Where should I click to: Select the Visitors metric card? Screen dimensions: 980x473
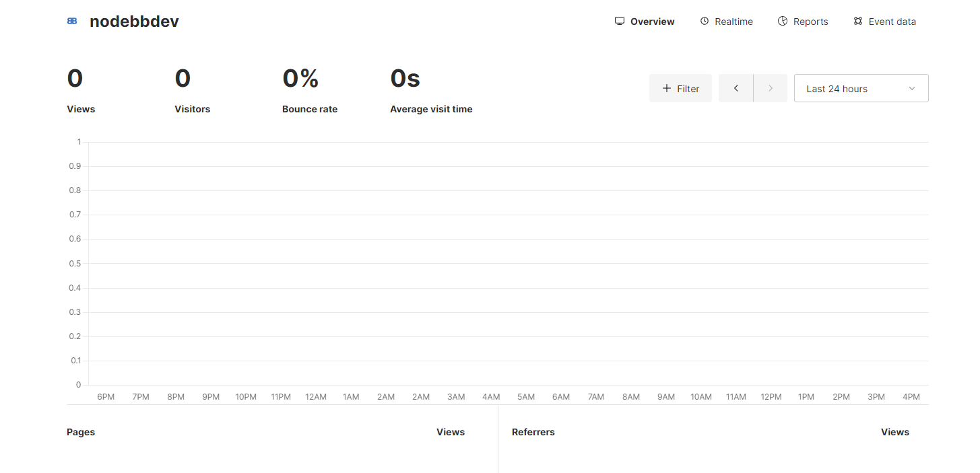click(x=192, y=90)
